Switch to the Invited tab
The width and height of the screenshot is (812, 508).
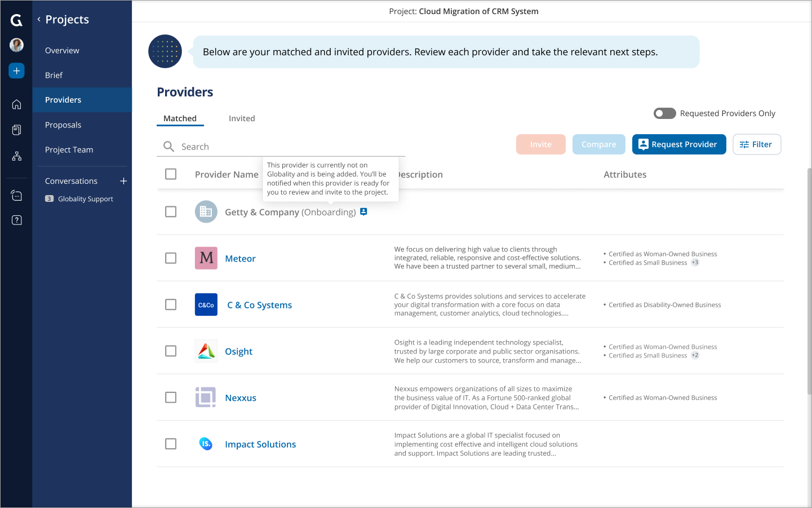[242, 118]
